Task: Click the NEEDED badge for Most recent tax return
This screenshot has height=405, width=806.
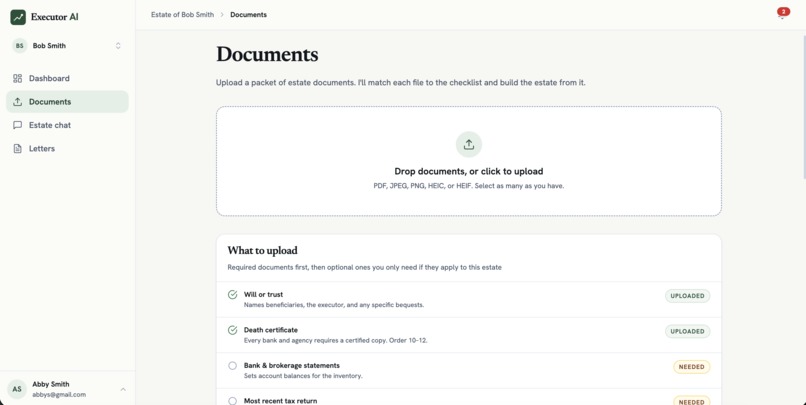Action: [x=691, y=401]
